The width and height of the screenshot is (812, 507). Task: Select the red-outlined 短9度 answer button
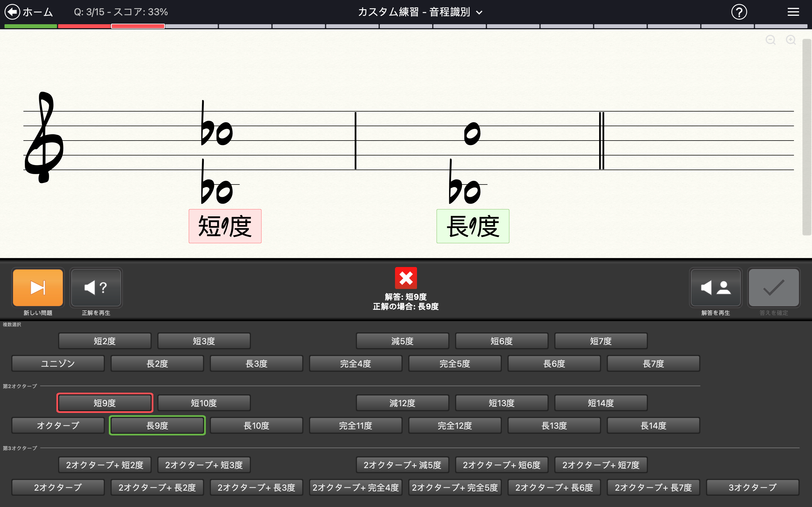pos(105,403)
